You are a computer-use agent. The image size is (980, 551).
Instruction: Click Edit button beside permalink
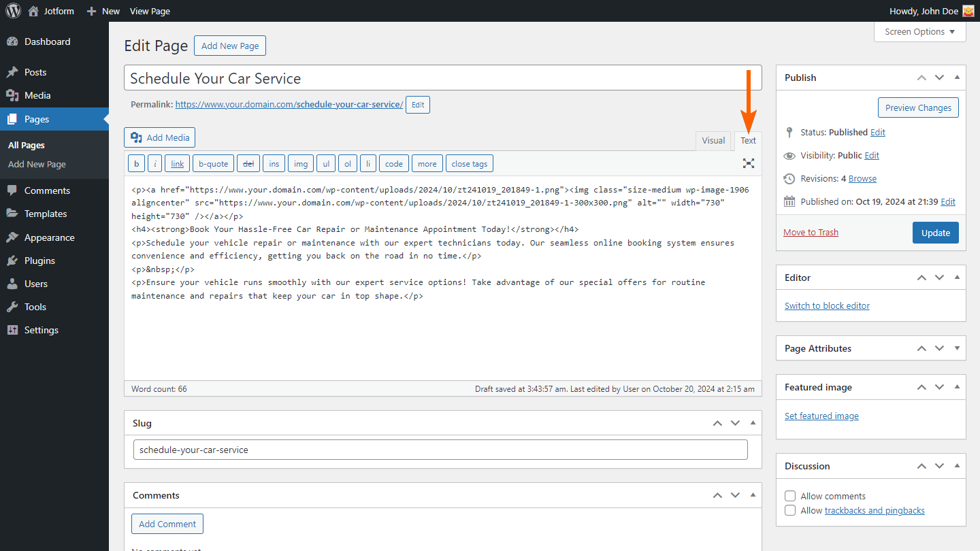point(418,105)
